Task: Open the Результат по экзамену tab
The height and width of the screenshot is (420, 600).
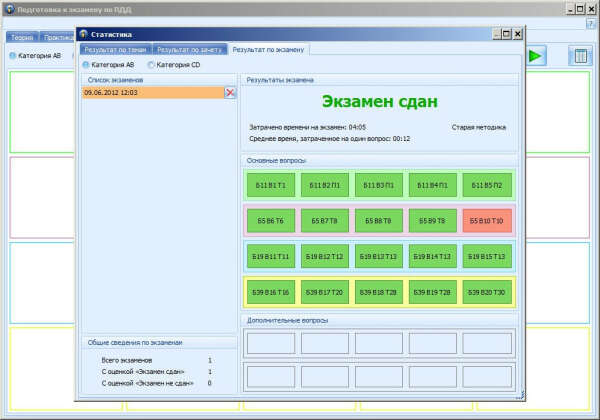Action: tap(269, 50)
